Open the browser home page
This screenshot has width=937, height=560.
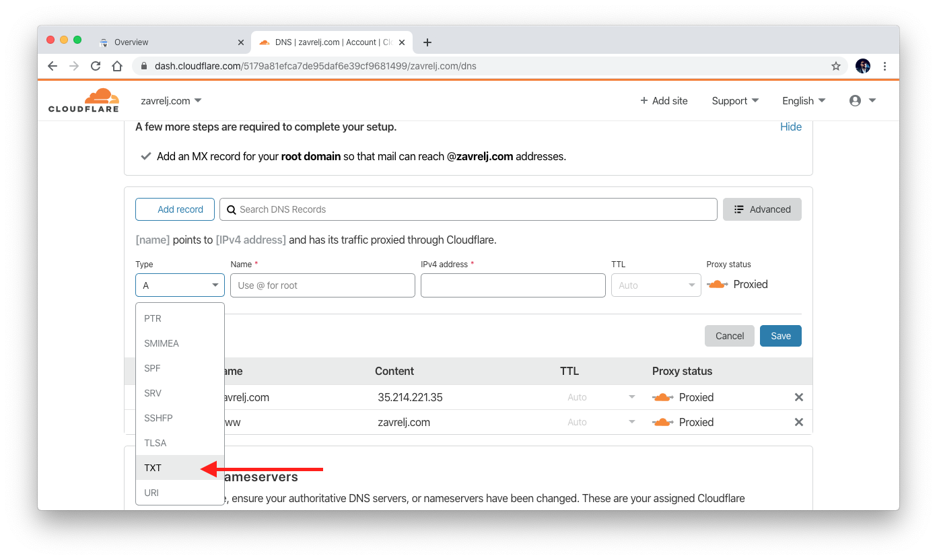117,66
